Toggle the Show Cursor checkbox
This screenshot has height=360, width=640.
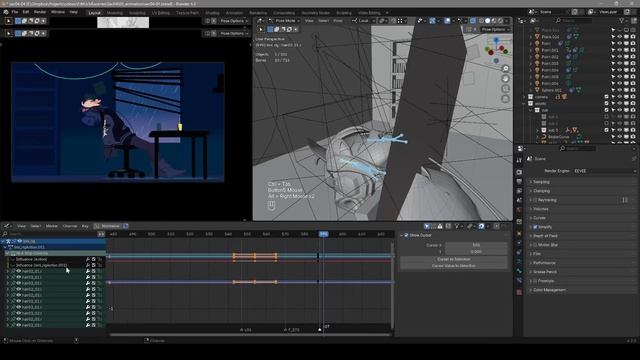click(406, 236)
